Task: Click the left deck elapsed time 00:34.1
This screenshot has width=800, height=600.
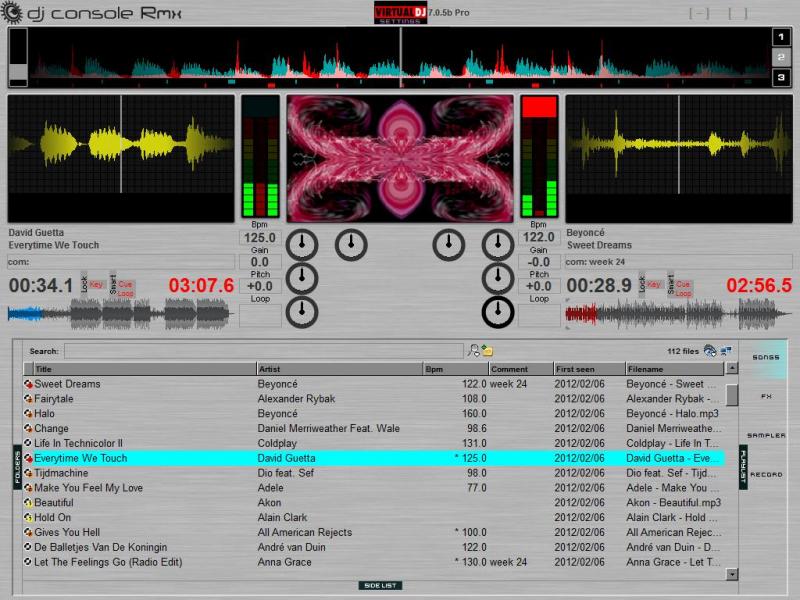Action: click(x=41, y=285)
